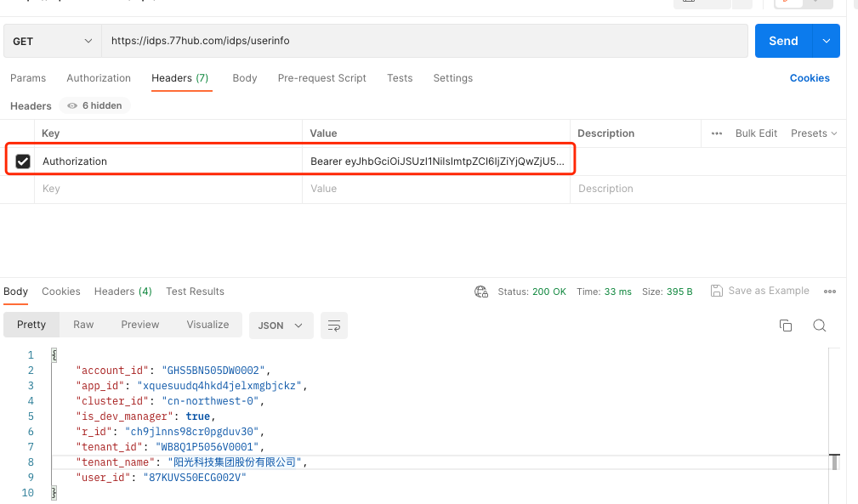Show the 6 hidden headers
The width and height of the screenshot is (858, 504).
tap(94, 106)
